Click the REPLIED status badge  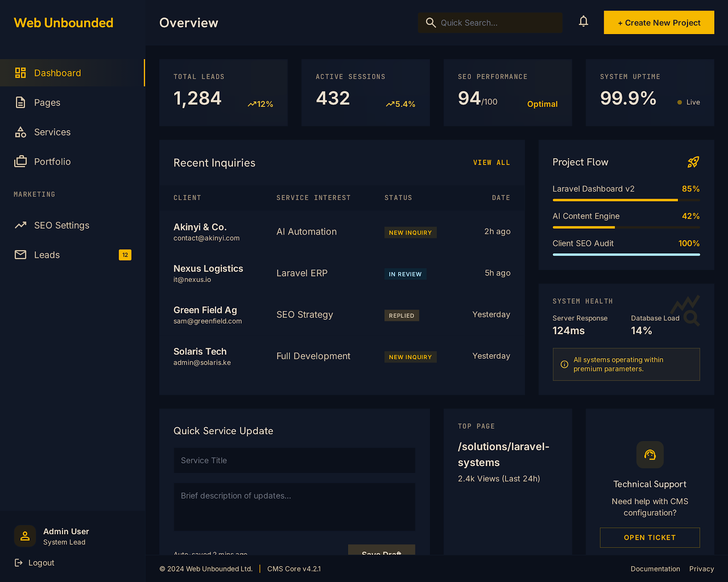[x=401, y=316]
